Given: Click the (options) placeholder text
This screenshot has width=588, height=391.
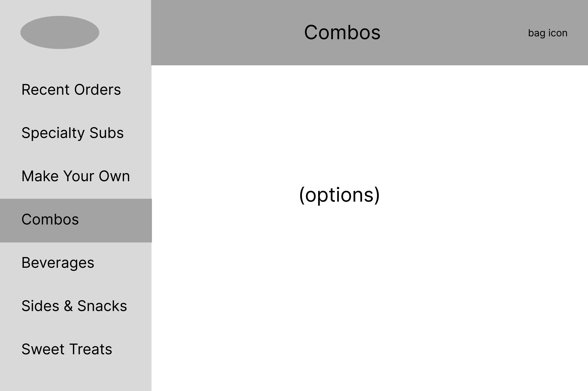Looking at the screenshot, I should [339, 195].
